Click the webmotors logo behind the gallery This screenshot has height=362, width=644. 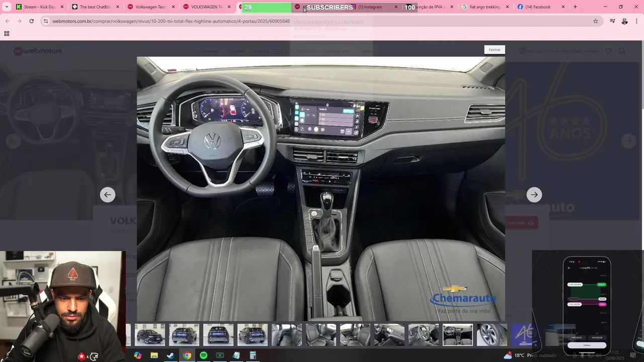[38, 51]
